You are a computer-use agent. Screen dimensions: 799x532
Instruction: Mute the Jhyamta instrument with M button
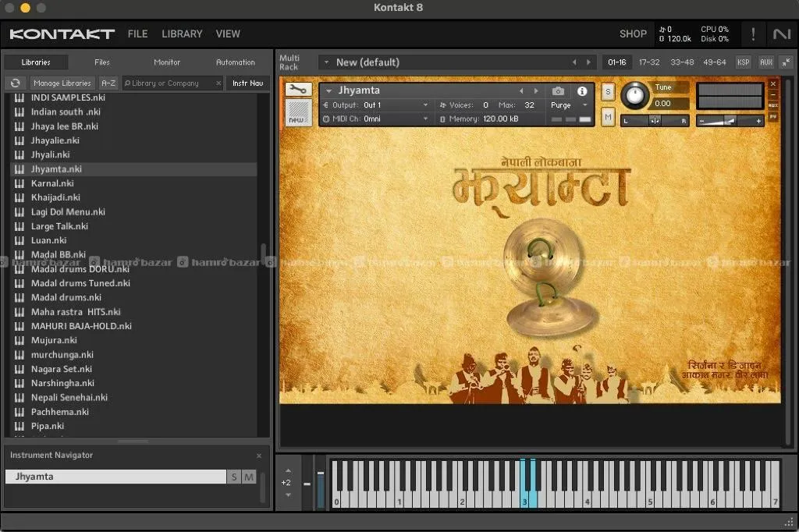click(x=608, y=117)
